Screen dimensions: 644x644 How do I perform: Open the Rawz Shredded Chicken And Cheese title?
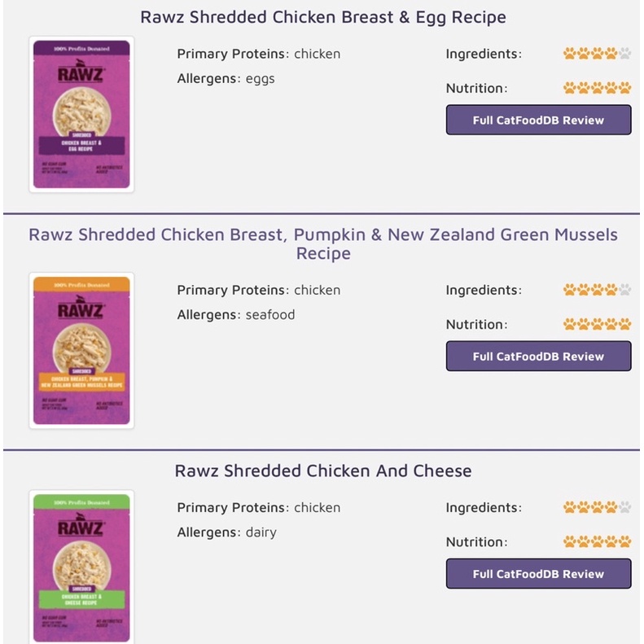(323, 471)
